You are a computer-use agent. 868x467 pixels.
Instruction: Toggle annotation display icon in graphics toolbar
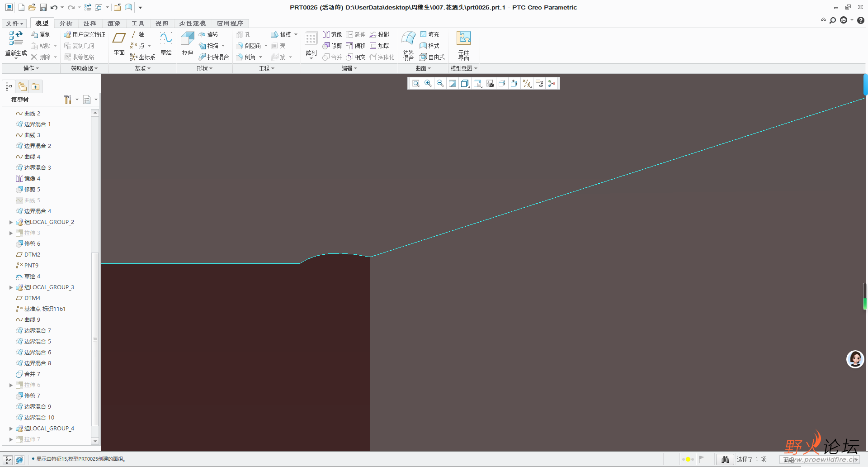(x=539, y=83)
